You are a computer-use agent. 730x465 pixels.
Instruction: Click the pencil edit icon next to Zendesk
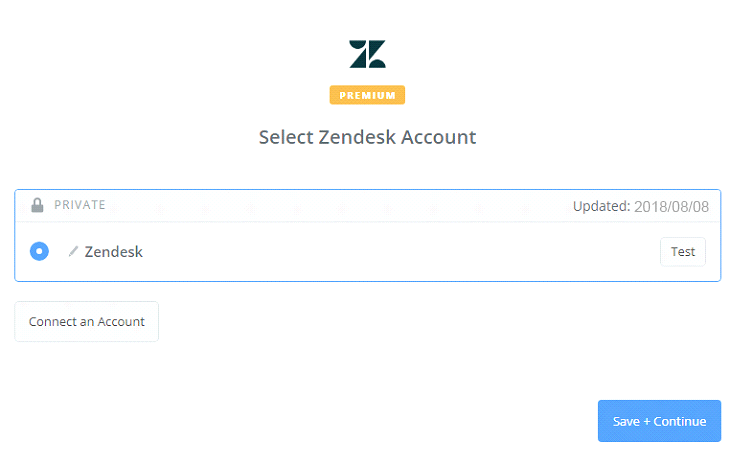click(x=73, y=252)
